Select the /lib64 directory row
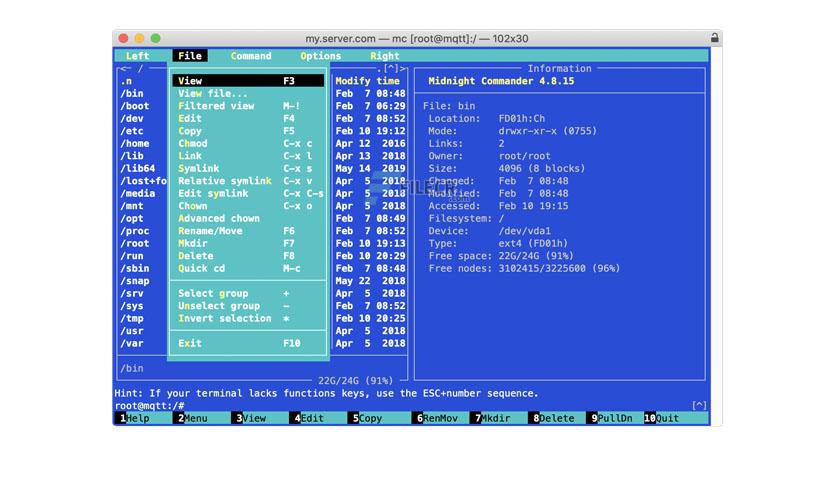 tap(138, 168)
